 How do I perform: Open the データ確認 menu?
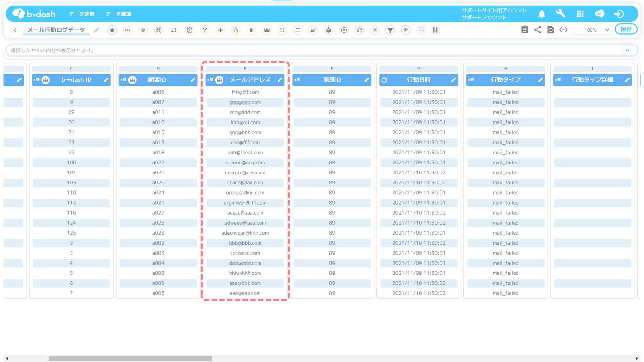pos(118,14)
